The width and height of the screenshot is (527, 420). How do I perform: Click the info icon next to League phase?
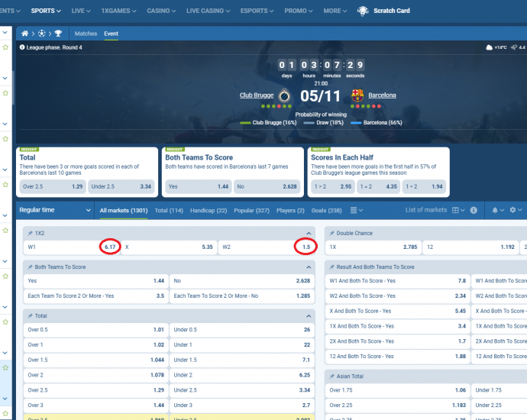click(x=22, y=47)
